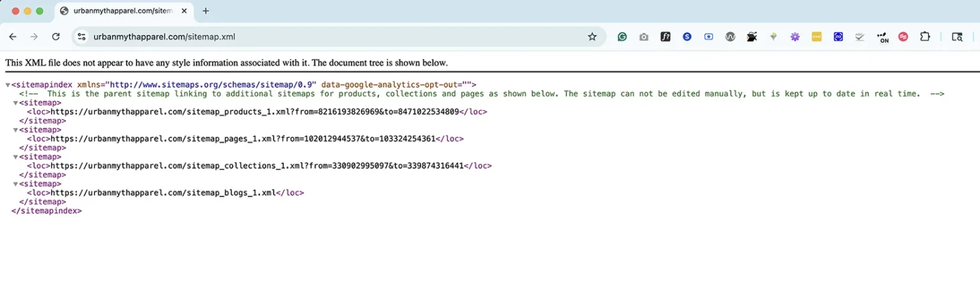Click the red round extension icon
The image size is (980, 299).
(x=903, y=37)
